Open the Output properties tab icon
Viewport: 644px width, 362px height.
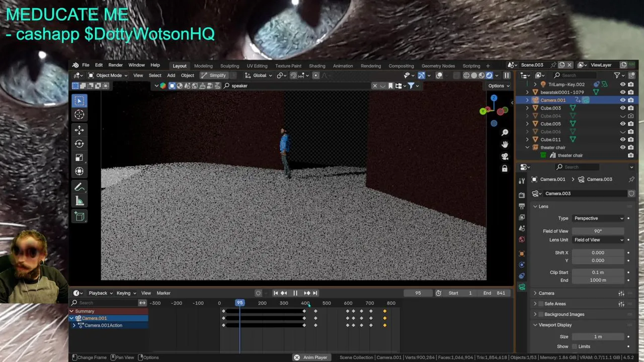tap(522, 206)
